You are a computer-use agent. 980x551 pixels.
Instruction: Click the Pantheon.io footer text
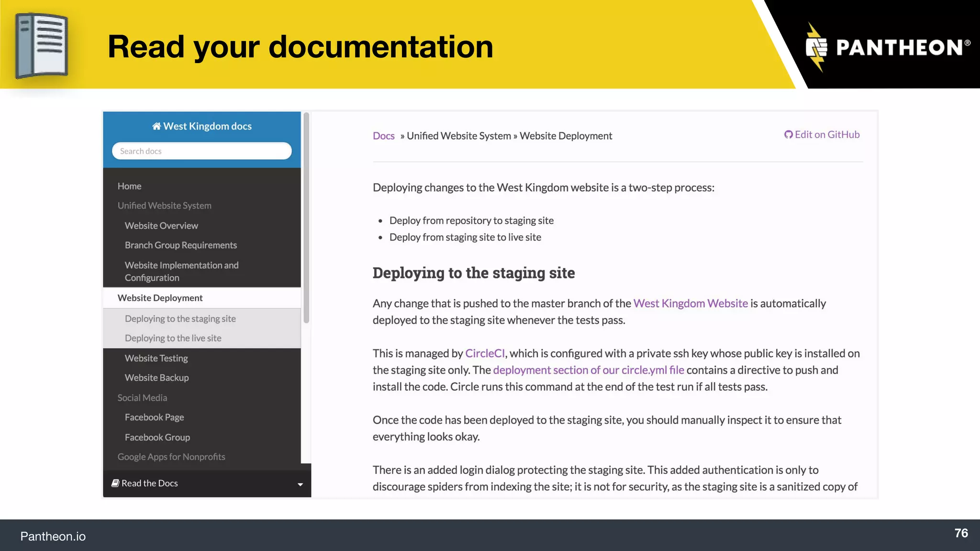(53, 537)
